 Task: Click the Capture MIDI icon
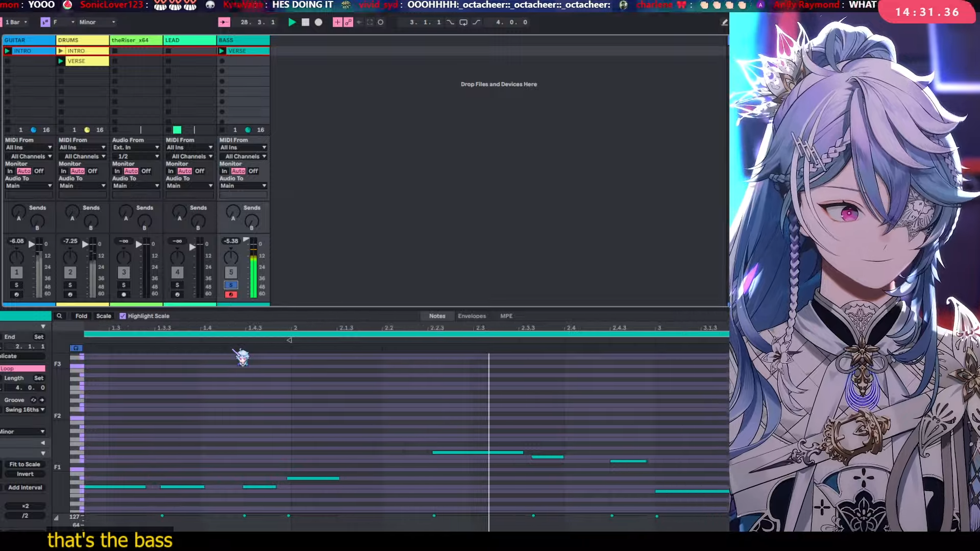point(370,22)
